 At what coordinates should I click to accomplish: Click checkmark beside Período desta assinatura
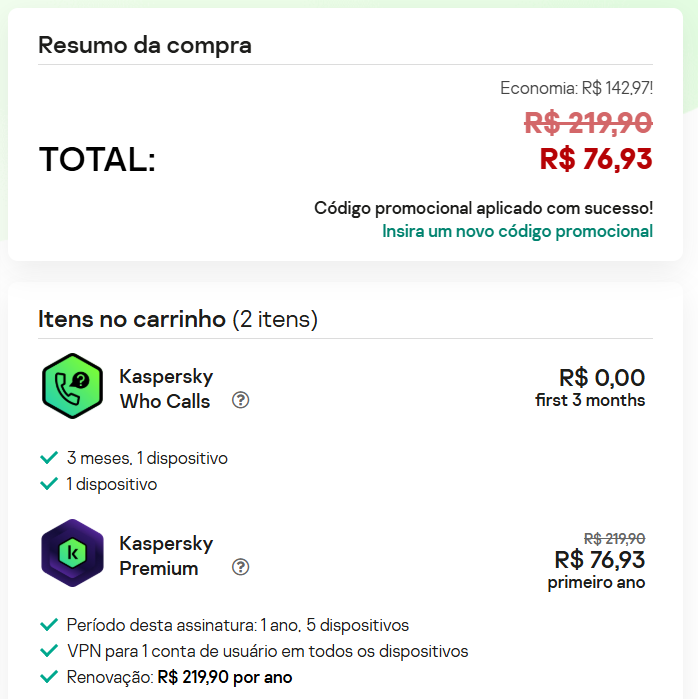[49, 625]
